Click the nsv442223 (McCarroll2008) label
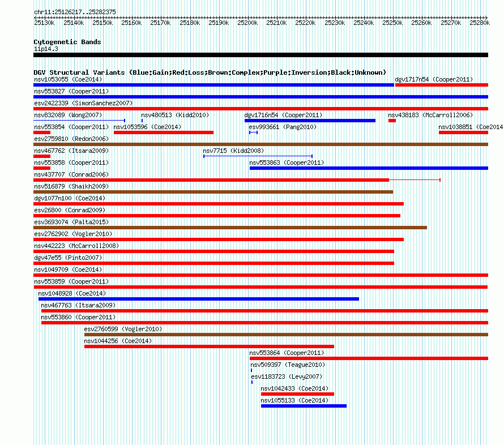504x445 pixels. pos(76,246)
